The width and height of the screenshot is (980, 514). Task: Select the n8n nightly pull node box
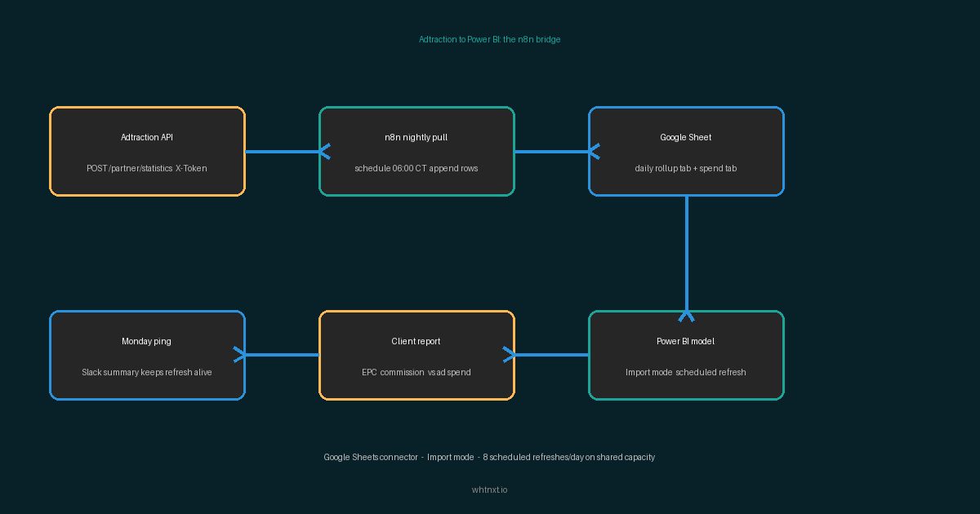point(416,151)
